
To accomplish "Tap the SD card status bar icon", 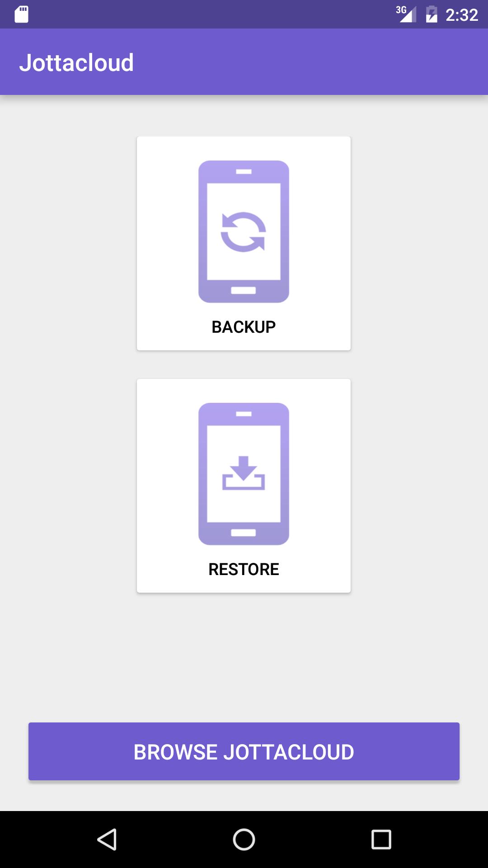I will click(21, 14).
